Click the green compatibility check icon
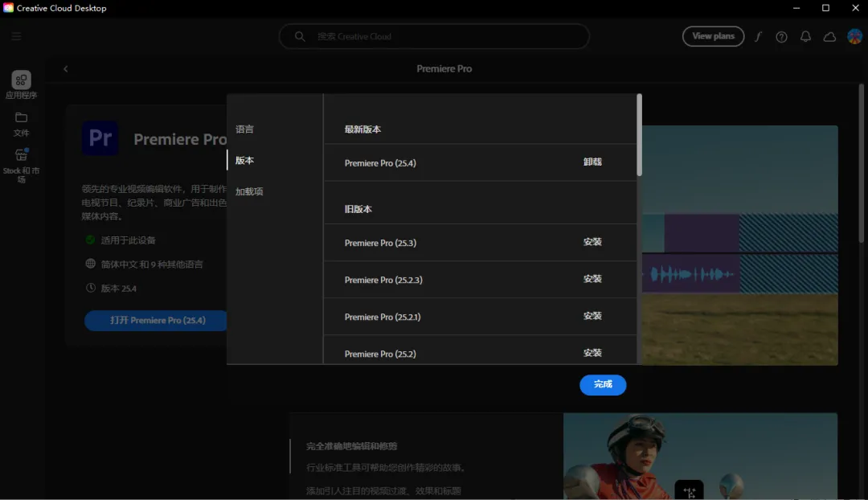868x500 pixels. point(90,240)
